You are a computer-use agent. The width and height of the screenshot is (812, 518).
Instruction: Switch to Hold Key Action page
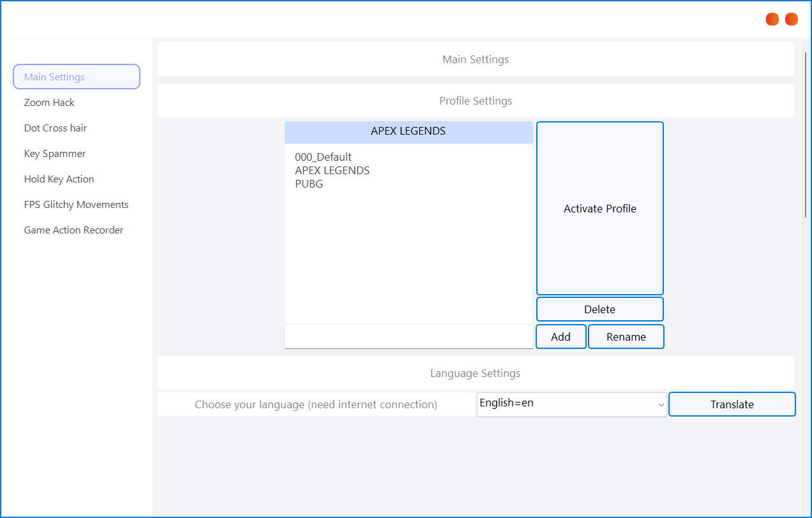click(59, 179)
